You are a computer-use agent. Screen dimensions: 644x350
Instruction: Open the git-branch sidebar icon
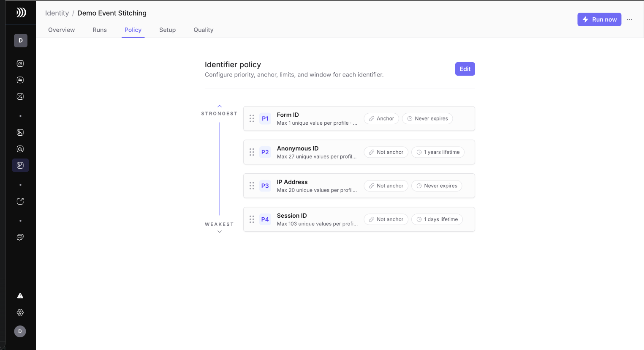click(20, 132)
